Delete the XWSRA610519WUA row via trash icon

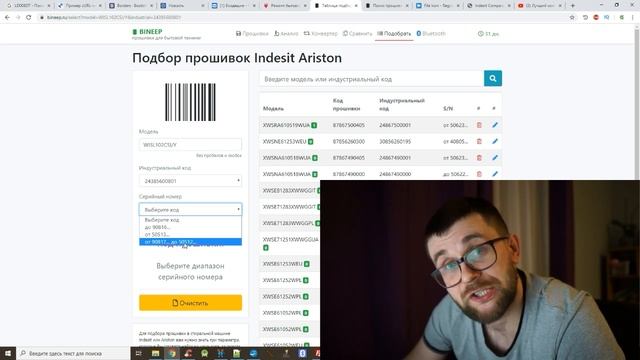click(479, 125)
